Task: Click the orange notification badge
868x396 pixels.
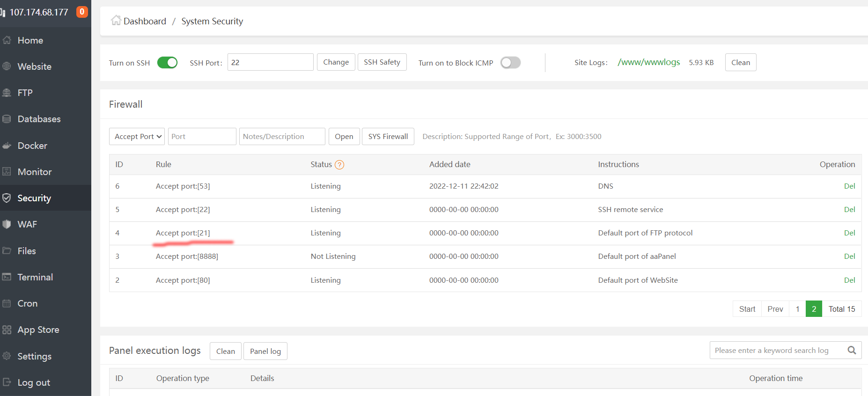Action: tap(82, 12)
